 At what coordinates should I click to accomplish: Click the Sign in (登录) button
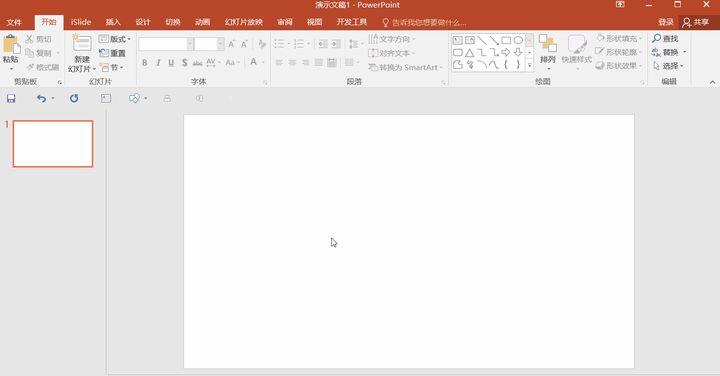click(x=665, y=22)
